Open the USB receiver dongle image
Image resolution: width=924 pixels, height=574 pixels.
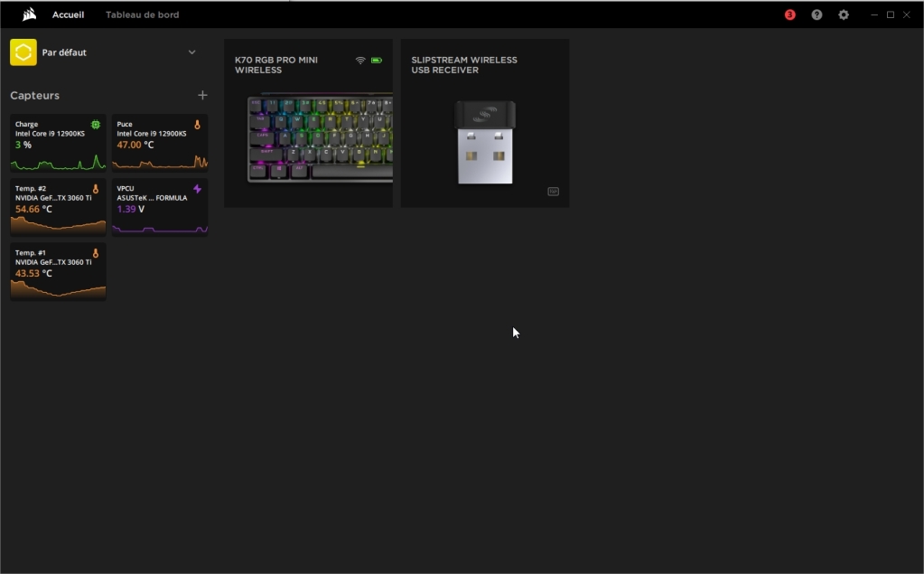click(x=485, y=142)
